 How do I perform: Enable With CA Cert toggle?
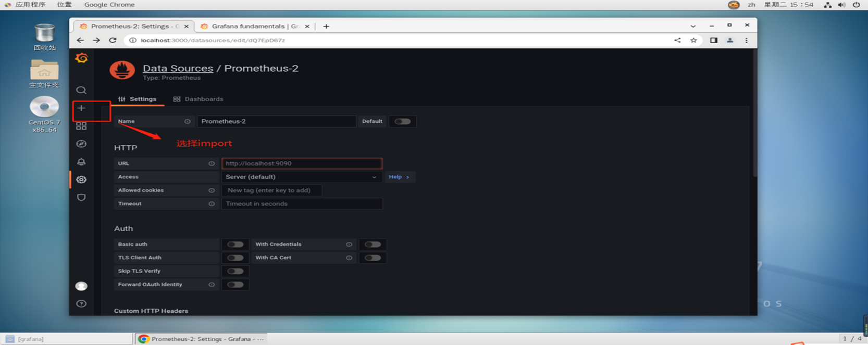point(373,258)
